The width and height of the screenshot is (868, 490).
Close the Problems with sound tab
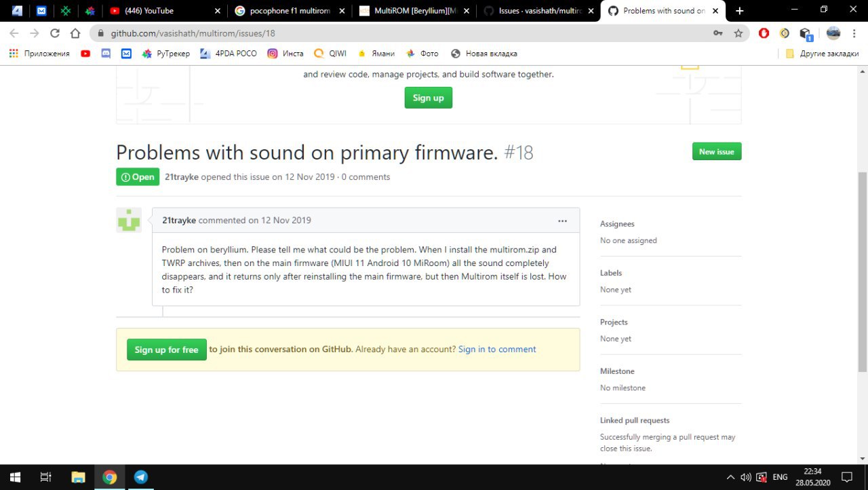(715, 11)
